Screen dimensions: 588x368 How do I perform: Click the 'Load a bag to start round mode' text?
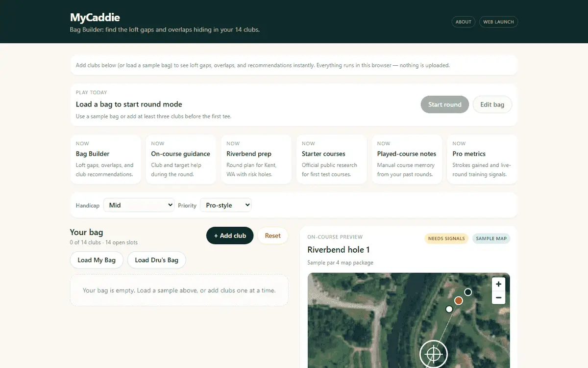(129, 105)
